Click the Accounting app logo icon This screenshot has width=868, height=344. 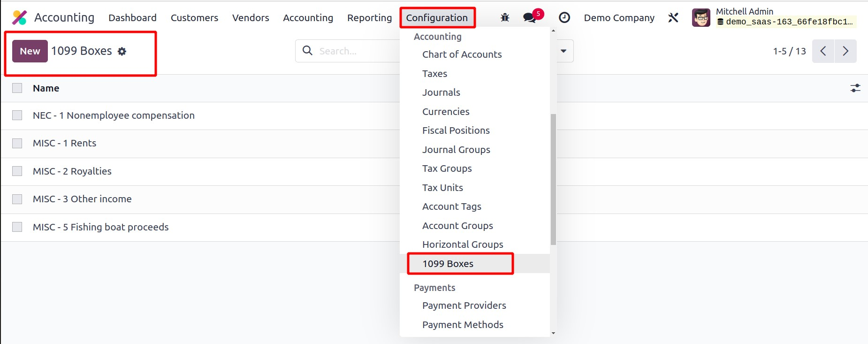pyautogui.click(x=19, y=18)
